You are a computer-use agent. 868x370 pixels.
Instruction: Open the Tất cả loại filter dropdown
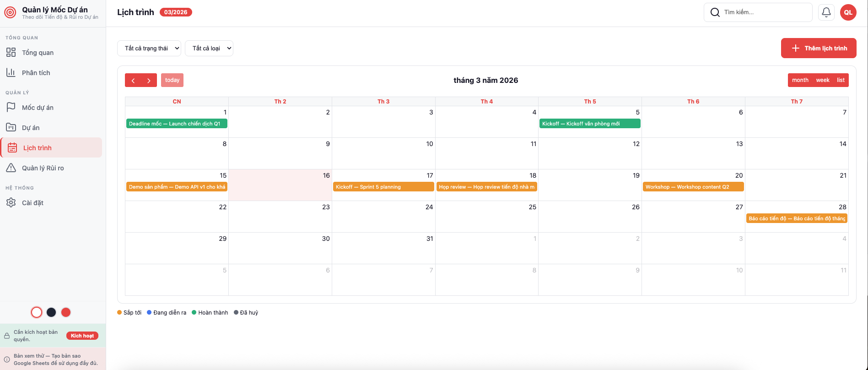tap(209, 49)
